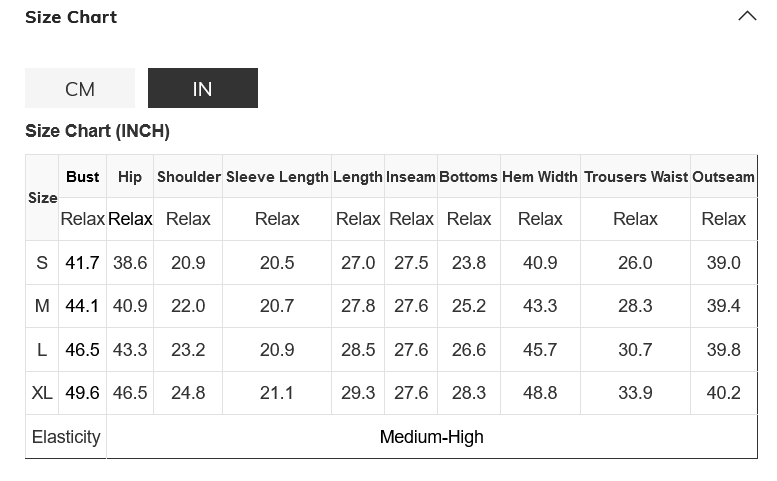Click the Bust column header
777x481 pixels.
(83, 177)
